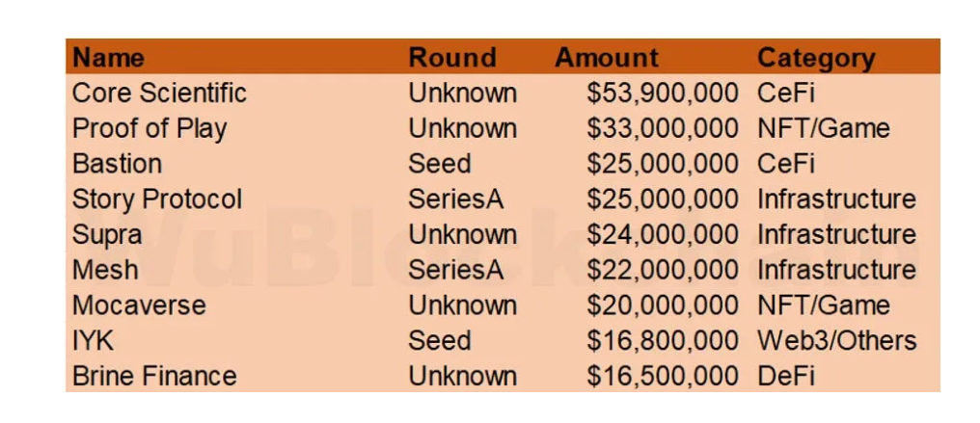Select the Core Scientific name cell
The height and width of the screenshot is (423, 980).
(159, 93)
